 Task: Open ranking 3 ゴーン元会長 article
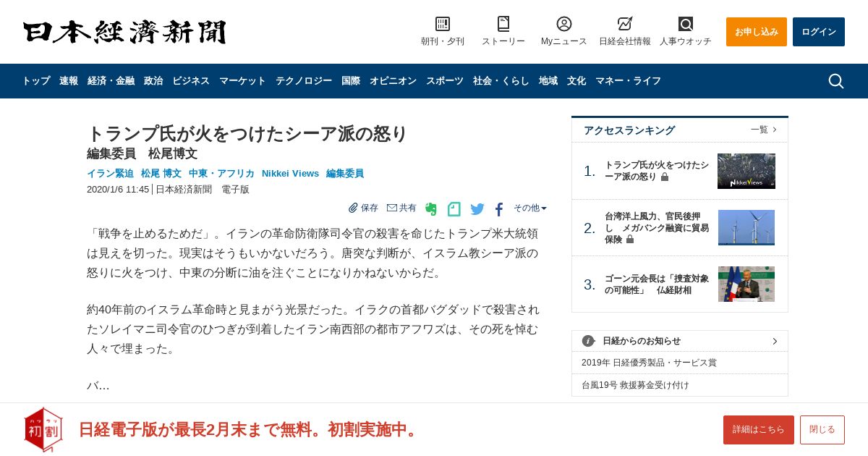tap(657, 284)
